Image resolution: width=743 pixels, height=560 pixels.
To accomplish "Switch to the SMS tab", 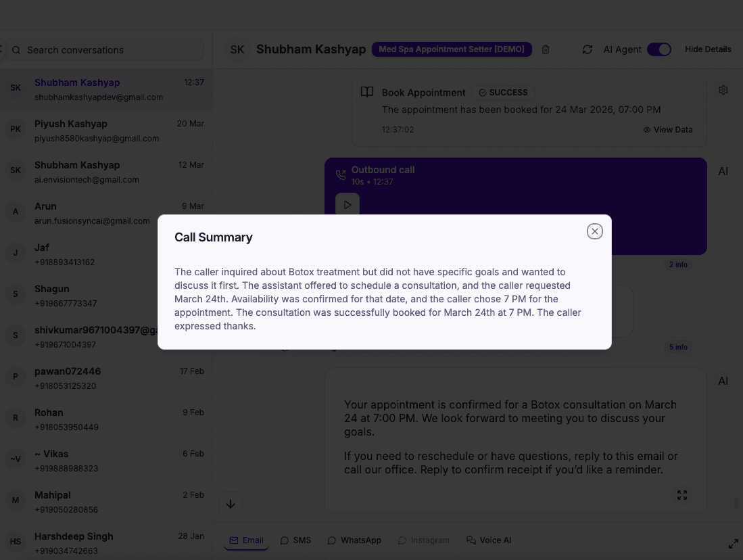I will [295, 540].
